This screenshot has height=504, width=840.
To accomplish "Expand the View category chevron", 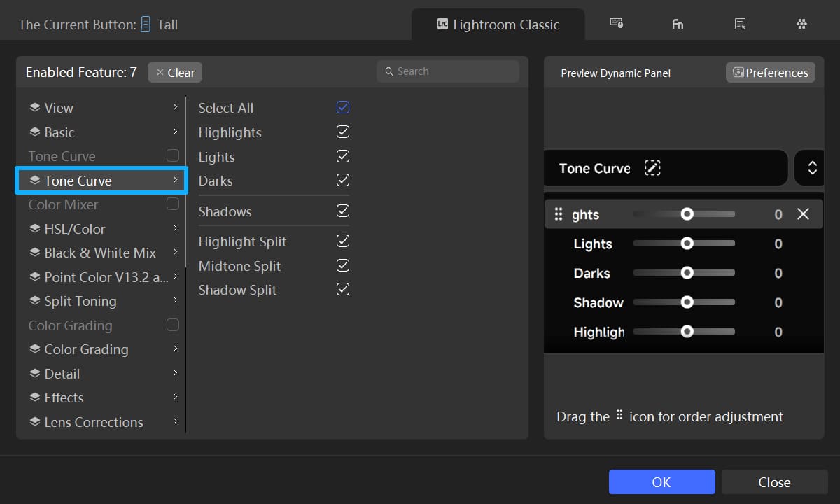I will 175,107.
